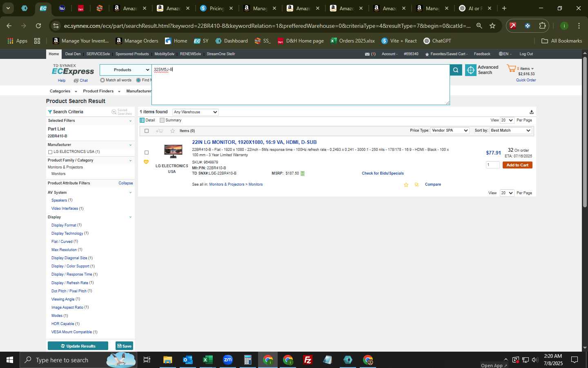Screen dimensions: 588x368
Task: Click the add-to-cart icon in Items bar
Action: coord(160,131)
